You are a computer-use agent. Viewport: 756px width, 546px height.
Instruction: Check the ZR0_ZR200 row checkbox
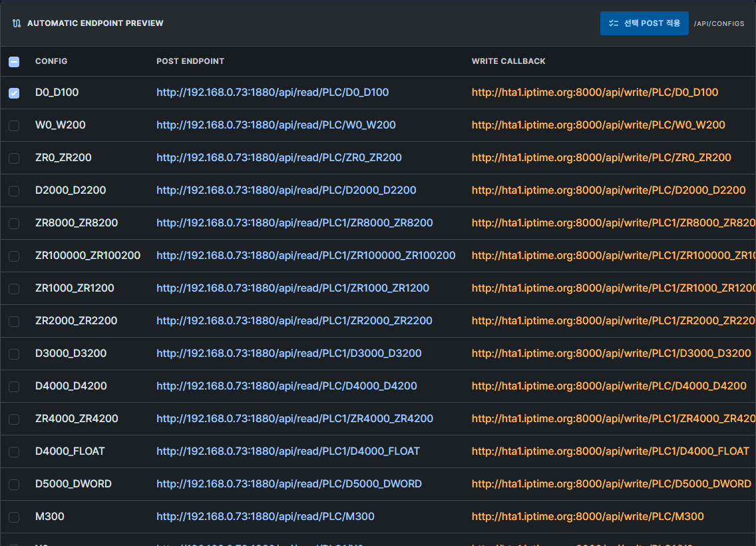[x=14, y=158]
